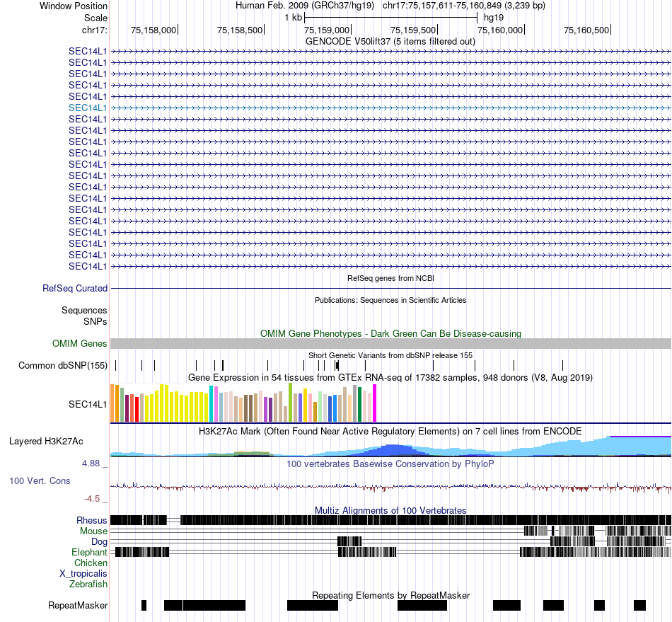Click Gene Expression in 54 tissues title
The height and width of the screenshot is (622, 672).
tap(390, 378)
